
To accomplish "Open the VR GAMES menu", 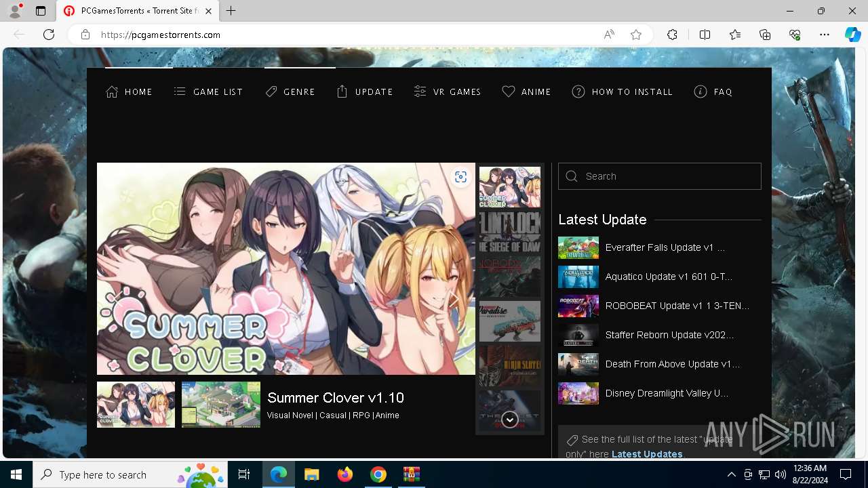I will pyautogui.click(x=448, y=91).
